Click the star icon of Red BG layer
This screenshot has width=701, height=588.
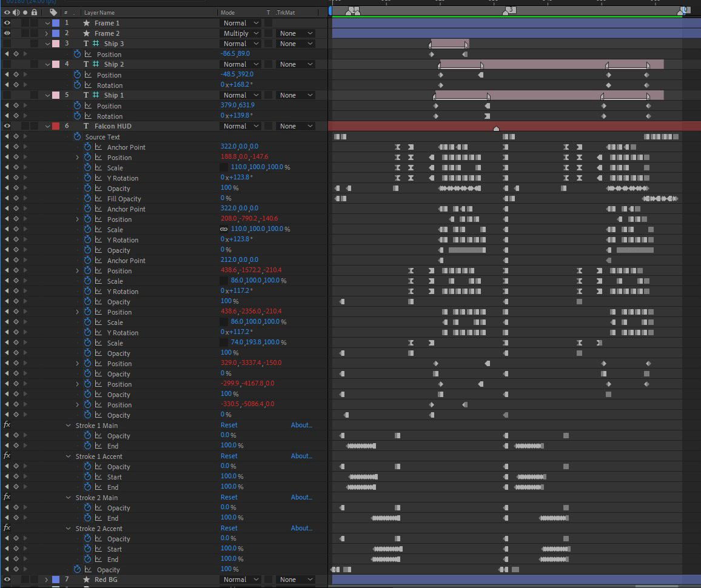pos(86,580)
